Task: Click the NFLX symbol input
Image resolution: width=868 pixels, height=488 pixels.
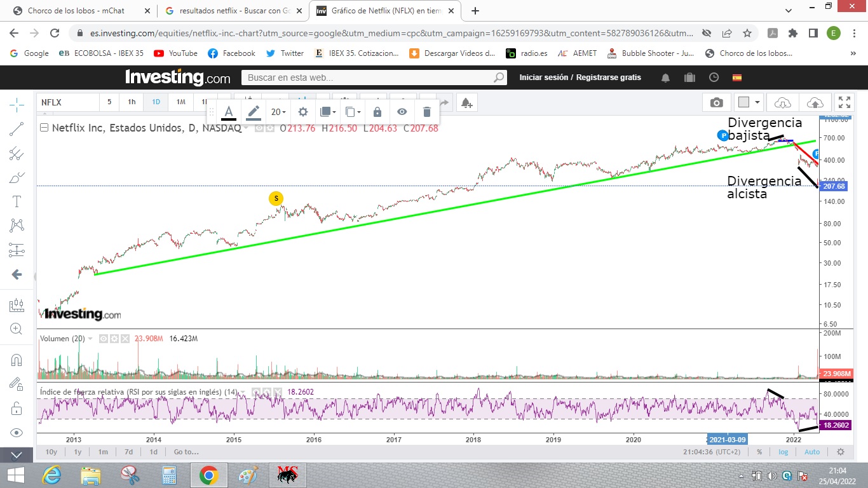Action: 68,102
